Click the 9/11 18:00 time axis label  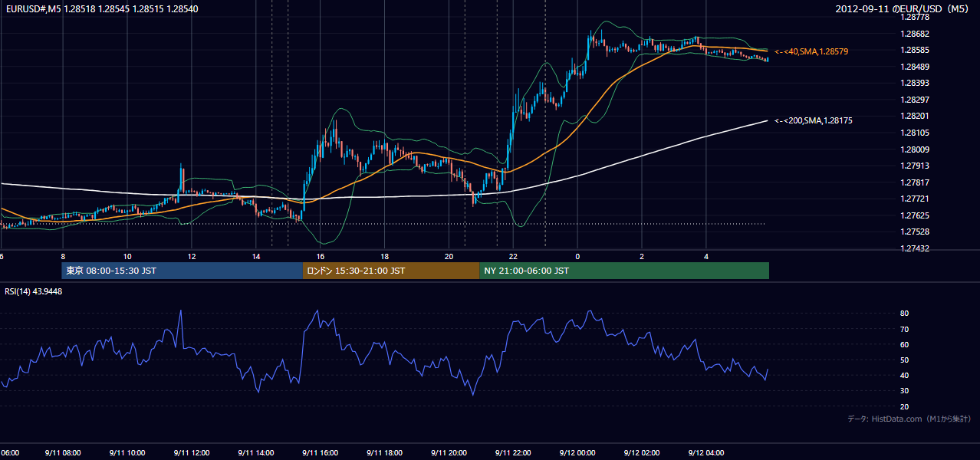(385, 452)
